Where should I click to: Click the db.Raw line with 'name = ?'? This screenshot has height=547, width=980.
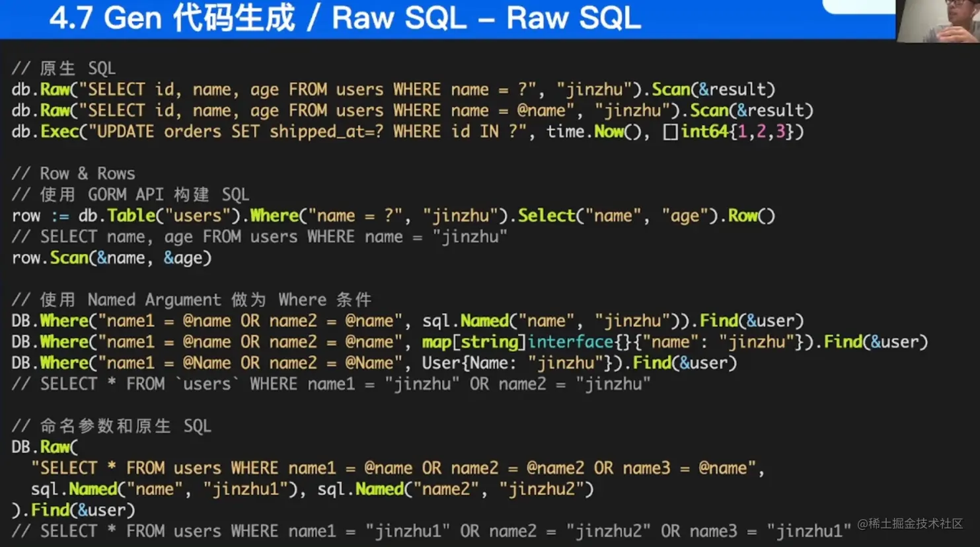click(x=393, y=90)
